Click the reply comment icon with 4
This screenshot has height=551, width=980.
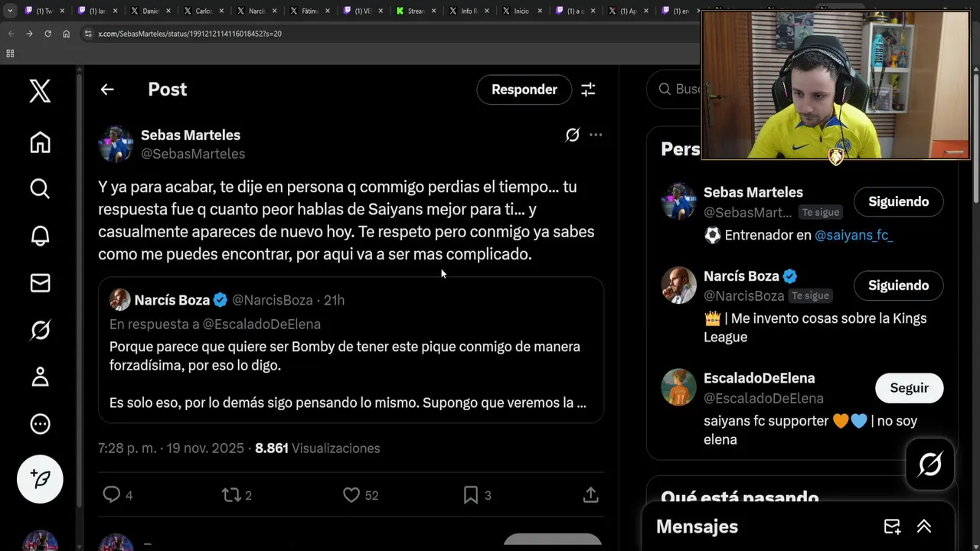click(118, 495)
